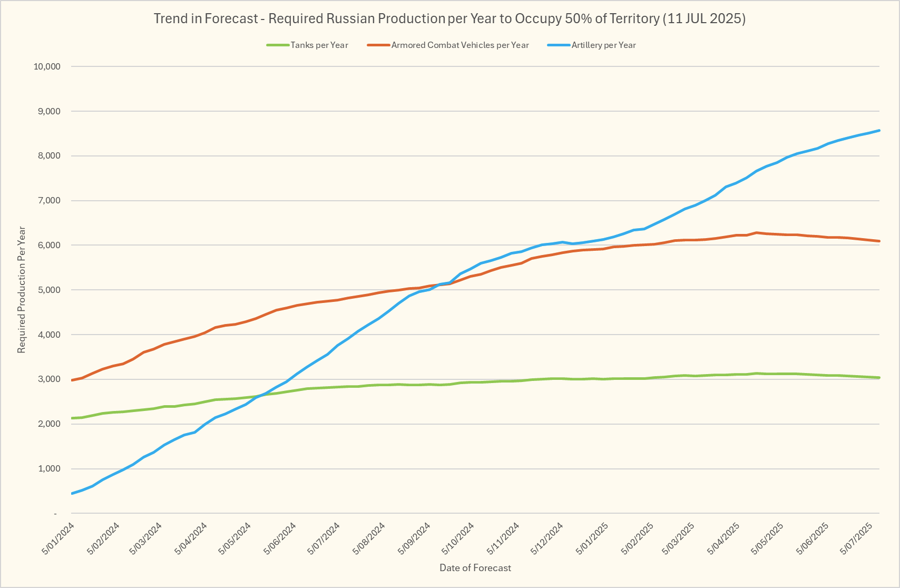This screenshot has width=900, height=588.
Task: Click the 5/04/2024 date label
Action: (190, 538)
